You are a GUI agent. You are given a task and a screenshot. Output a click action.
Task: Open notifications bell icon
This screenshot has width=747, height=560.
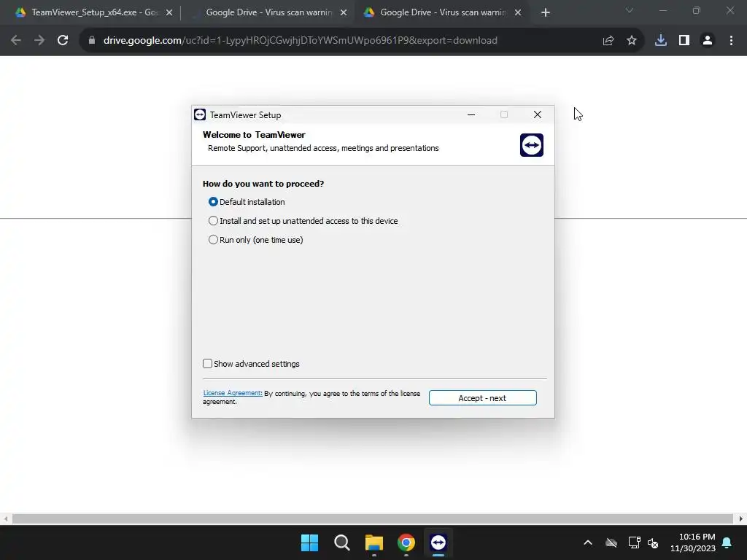(727, 542)
